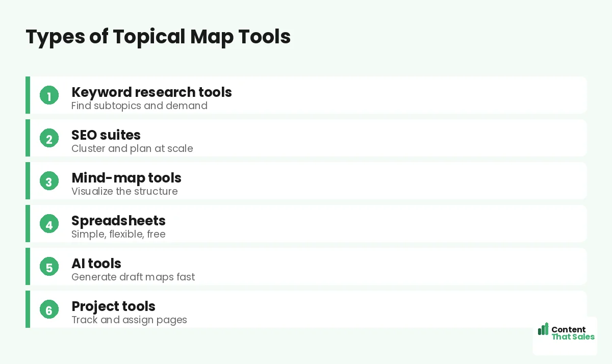Select the 'Project tools' heading
The image size is (612, 364).
113,306
